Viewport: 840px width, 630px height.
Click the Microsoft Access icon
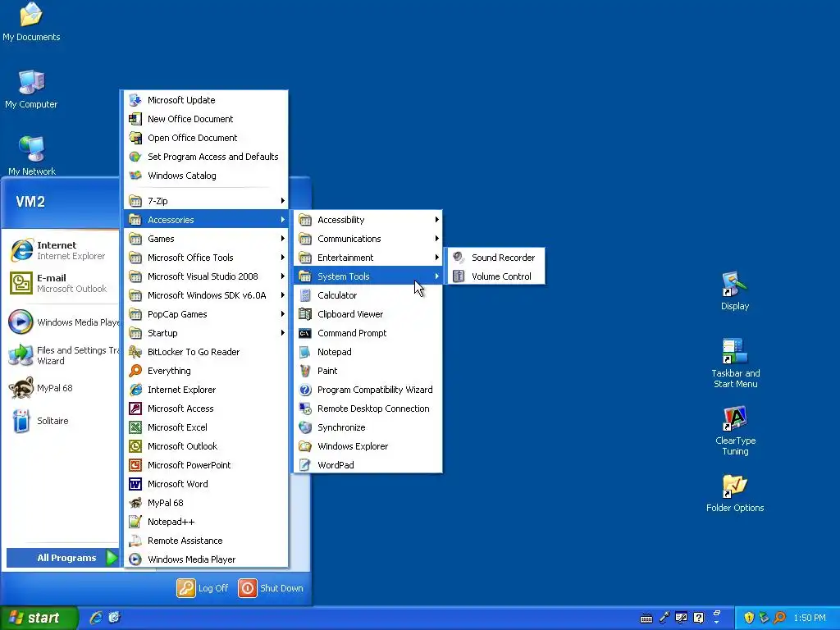click(135, 409)
